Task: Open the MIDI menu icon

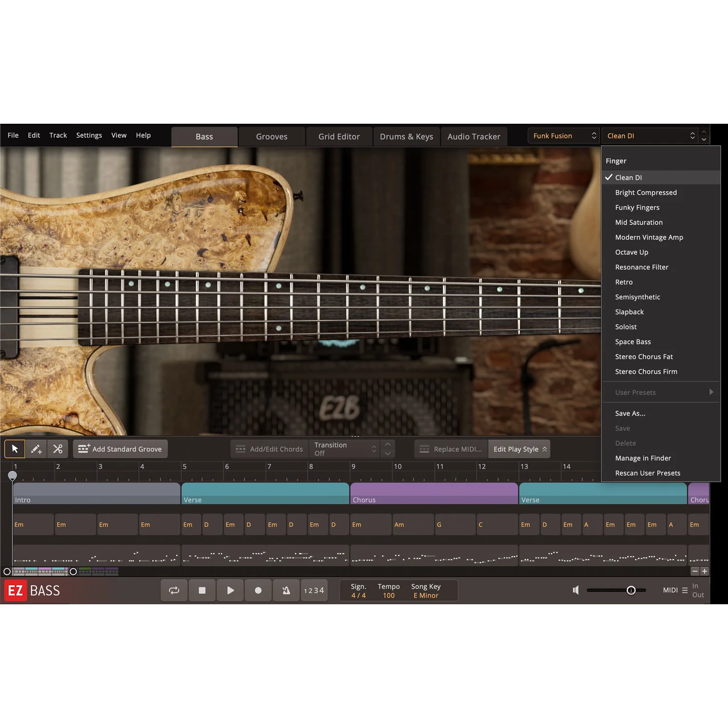Action: pos(685,590)
